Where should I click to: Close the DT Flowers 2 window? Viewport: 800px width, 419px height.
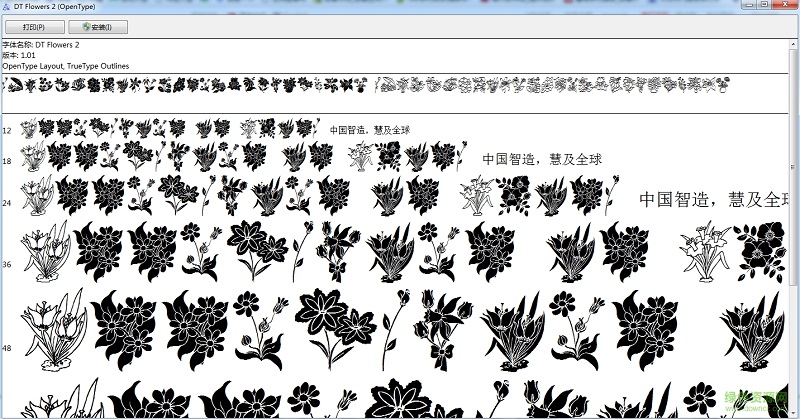click(784, 5)
